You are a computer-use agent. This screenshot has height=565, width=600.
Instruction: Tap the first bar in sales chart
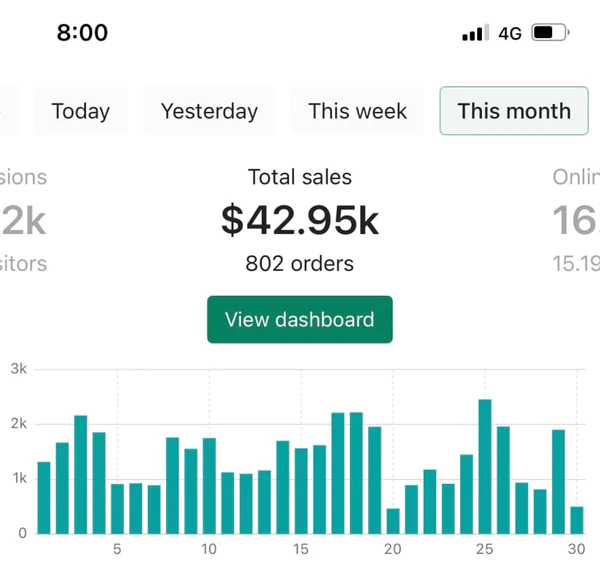(x=44, y=497)
